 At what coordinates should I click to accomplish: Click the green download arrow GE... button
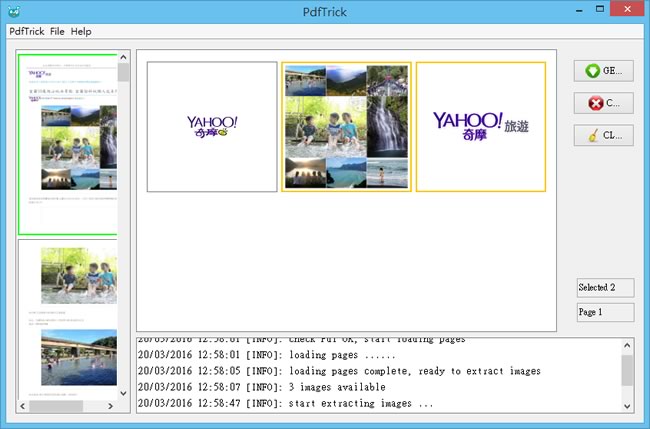(x=604, y=71)
